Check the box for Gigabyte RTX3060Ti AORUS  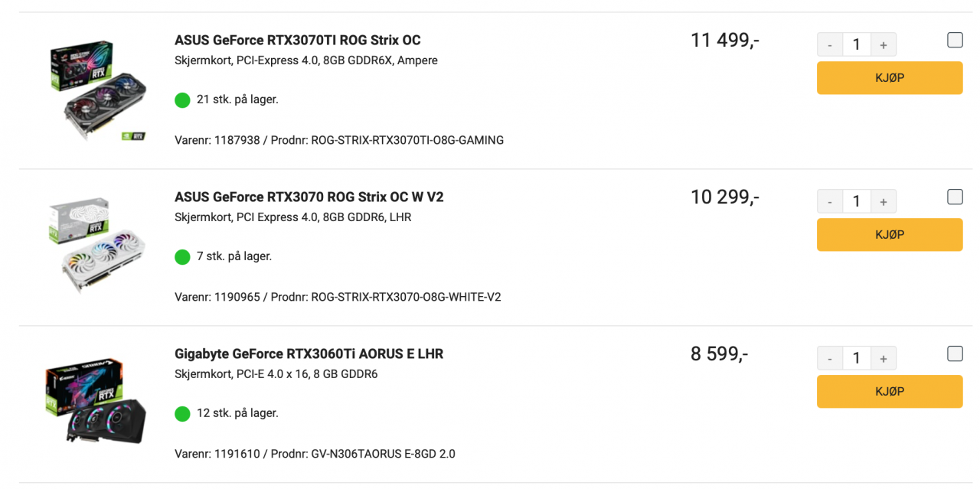click(x=955, y=353)
